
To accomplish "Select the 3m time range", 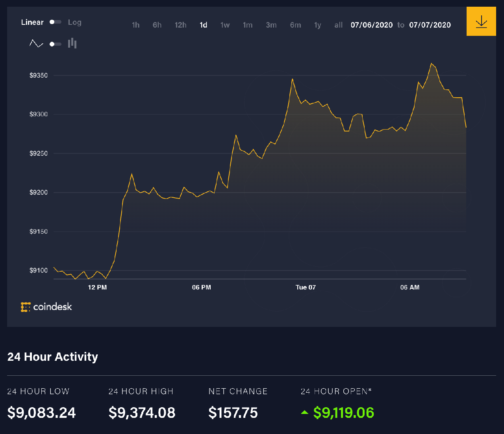I will 271,25.
